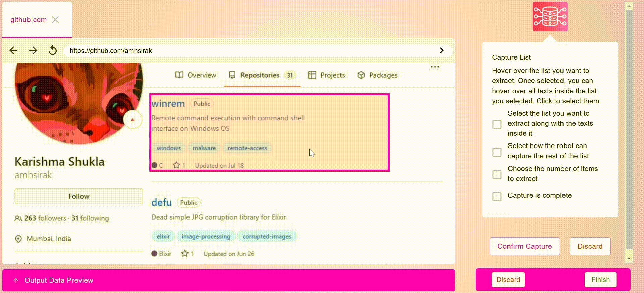Go back with the browser back arrow
644x293 pixels.
coord(13,51)
